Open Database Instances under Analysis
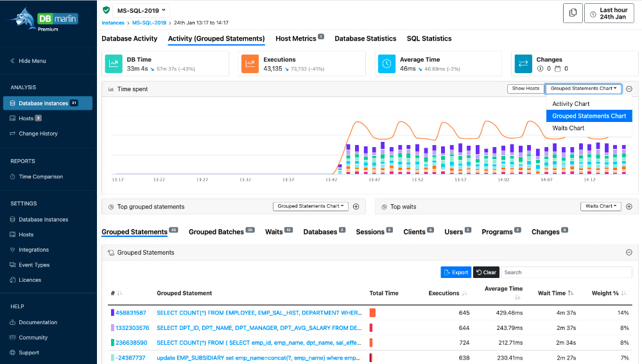This screenshot has height=364, width=642. pyautogui.click(x=48, y=103)
